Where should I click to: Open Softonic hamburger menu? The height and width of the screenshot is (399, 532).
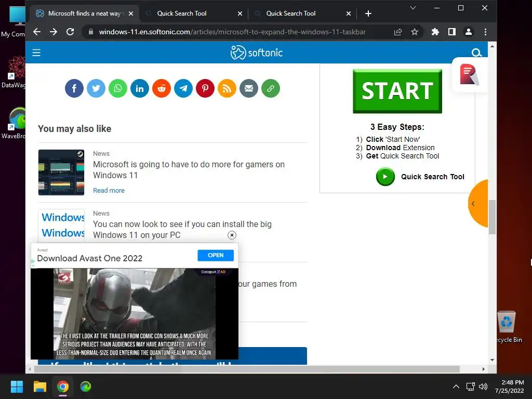point(36,52)
